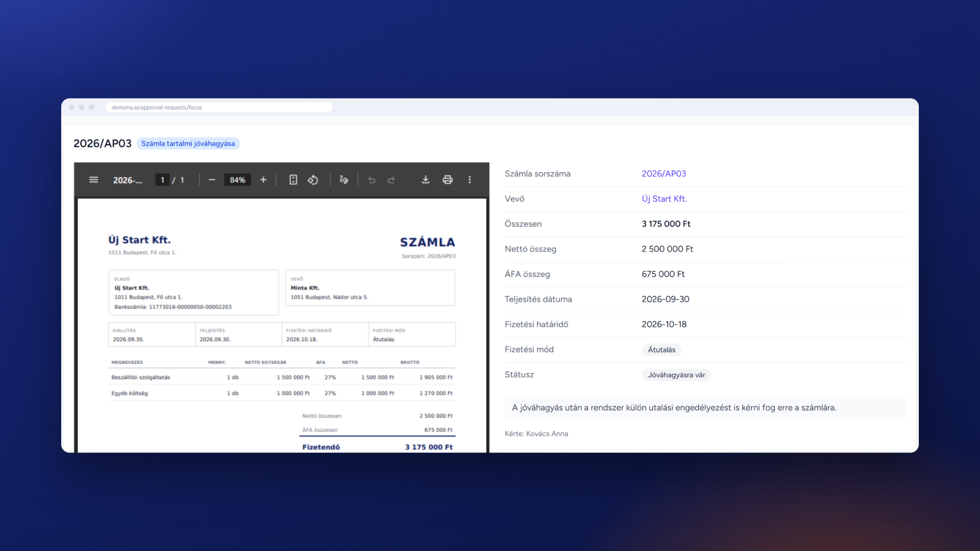
Task: Click the Egyéb költség line item
Action: [129, 393]
